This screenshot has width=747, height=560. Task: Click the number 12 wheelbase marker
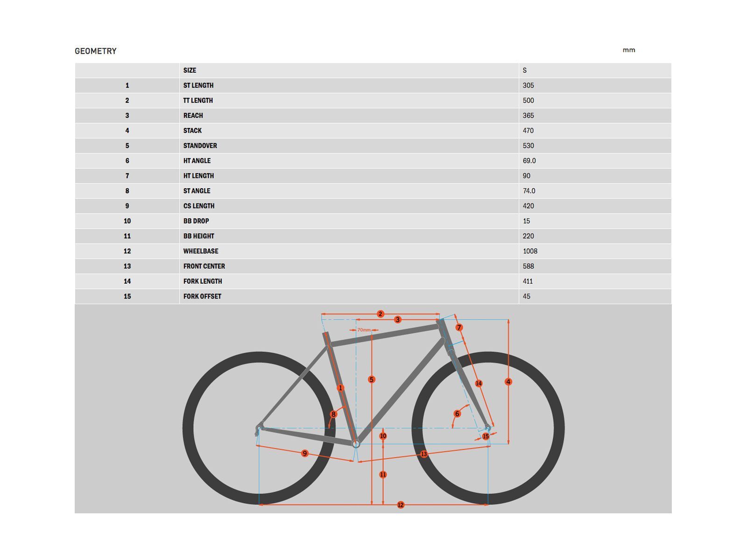401,505
